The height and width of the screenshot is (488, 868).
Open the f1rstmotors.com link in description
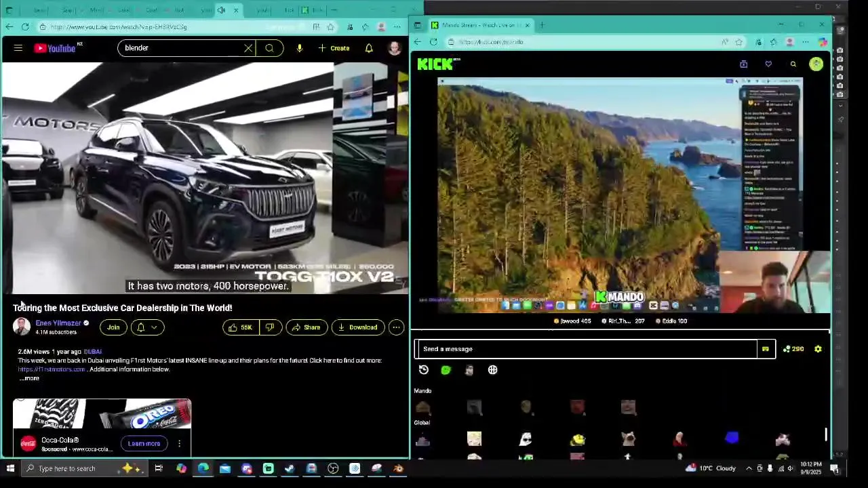point(52,369)
